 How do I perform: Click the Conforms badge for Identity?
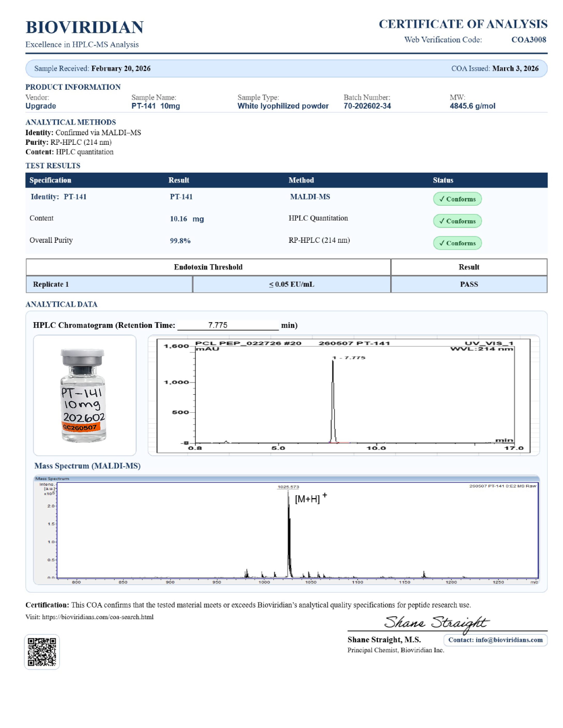(457, 199)
